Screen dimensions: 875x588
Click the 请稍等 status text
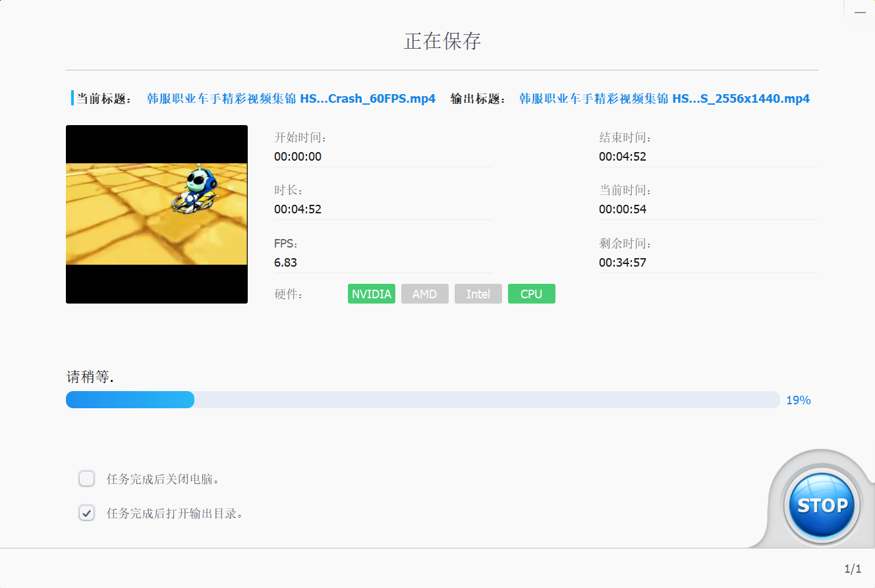click(90, 377)
